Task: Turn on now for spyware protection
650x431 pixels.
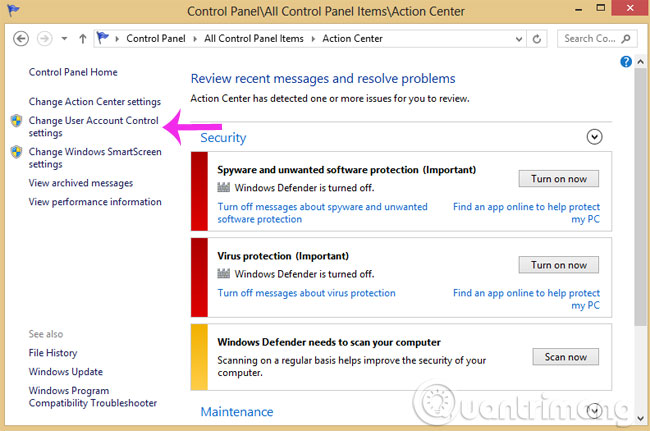Action: [x=558, y=179]
